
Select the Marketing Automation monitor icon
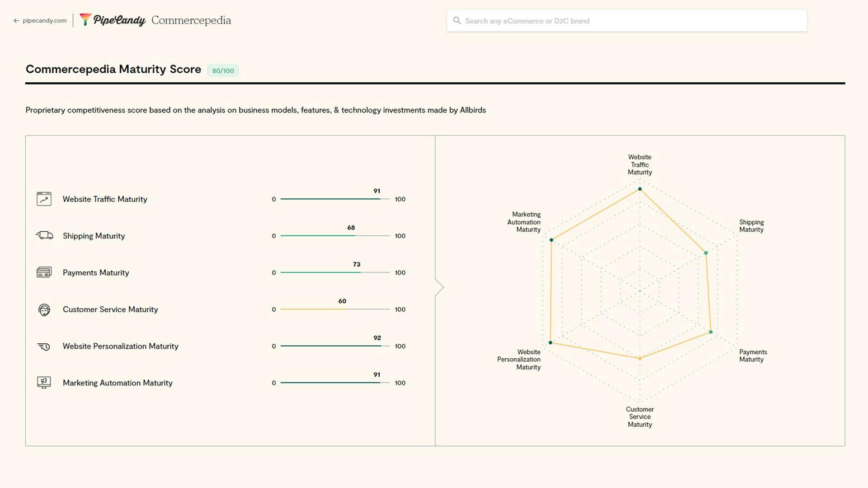click(x=44, y=383)
